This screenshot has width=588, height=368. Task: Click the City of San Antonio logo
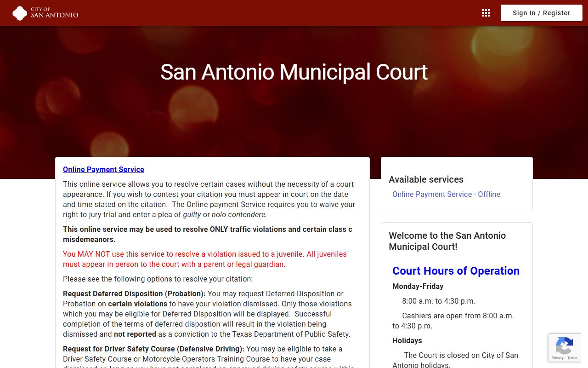45,13
